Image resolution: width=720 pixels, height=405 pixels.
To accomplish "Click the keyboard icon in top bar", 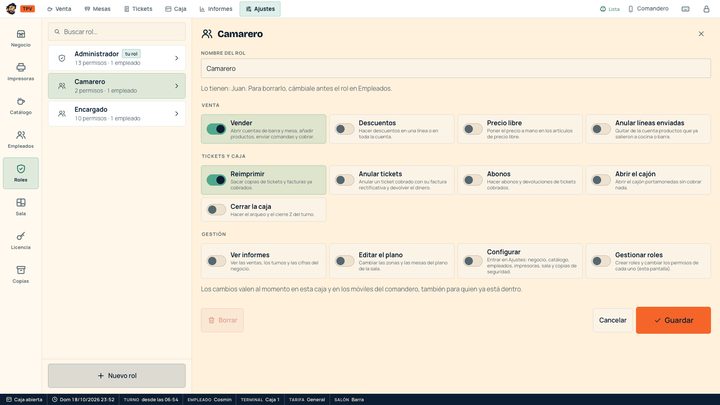I will click(685, 9).
